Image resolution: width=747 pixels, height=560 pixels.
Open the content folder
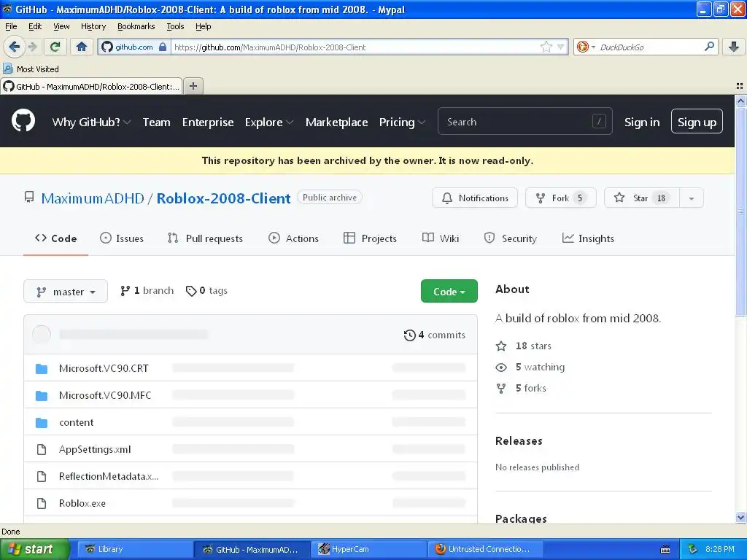coord(76,422)
